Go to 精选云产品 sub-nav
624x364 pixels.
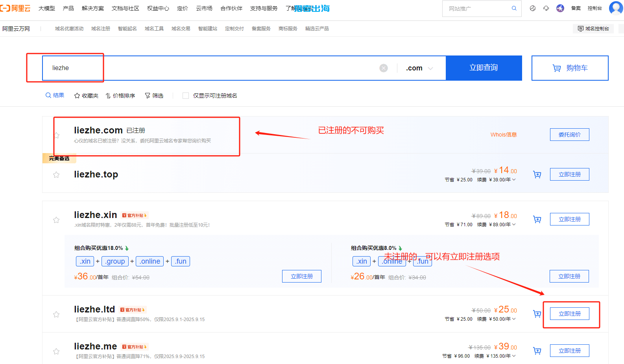click(317, 29)
